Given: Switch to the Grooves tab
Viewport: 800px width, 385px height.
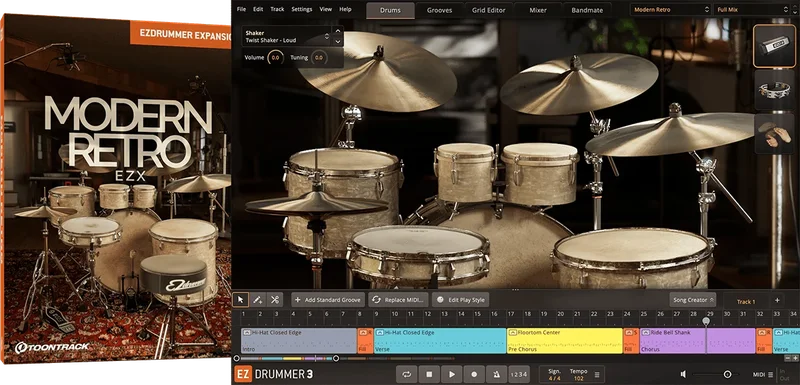Looking at the screenshot, I should point(439,10).
